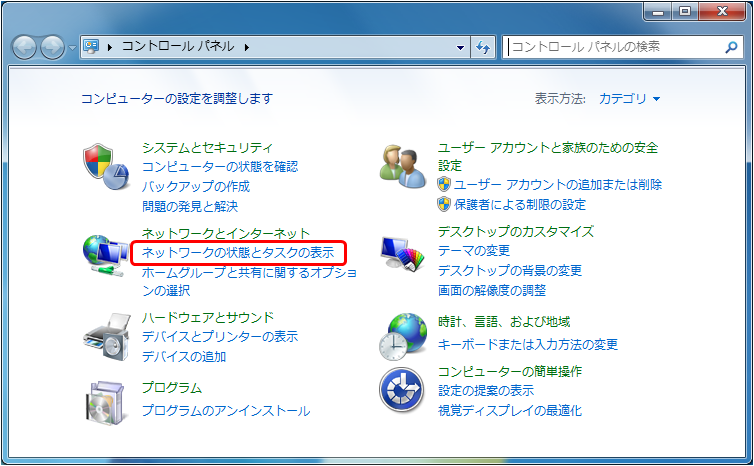
Task: Open ホームグループと共有に関するオプションの選択 link
Action: (249, 281)
